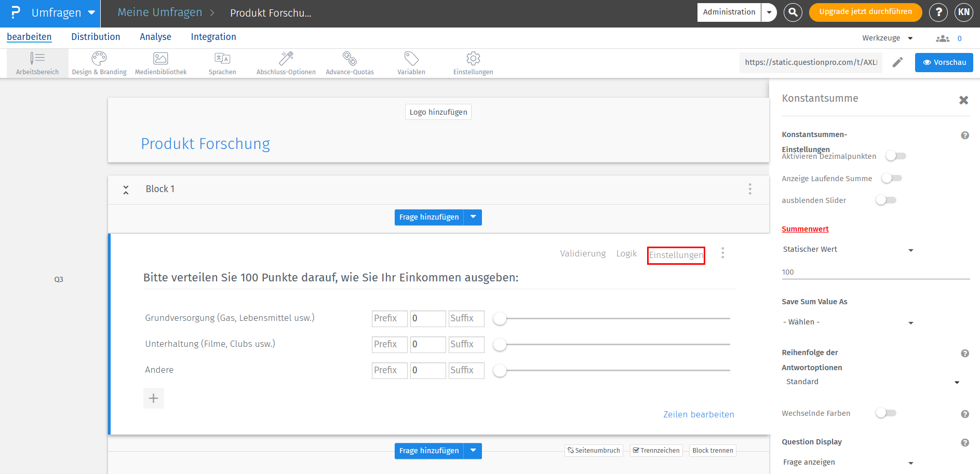Turn on the ausblenden Slider switch

coord(886,200)
